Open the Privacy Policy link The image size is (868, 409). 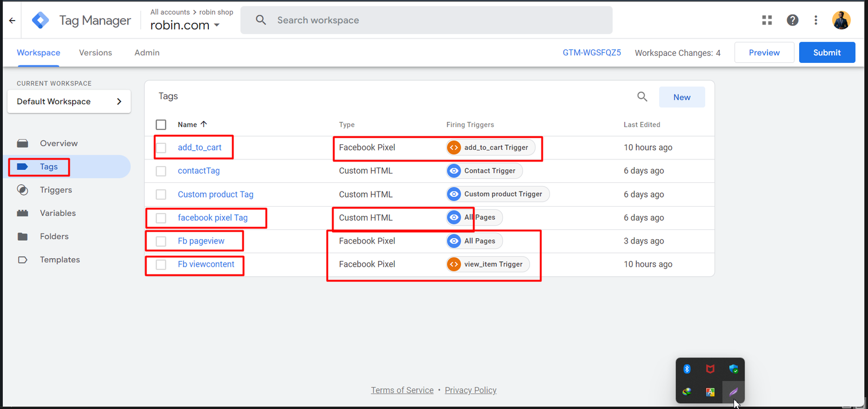click(x=470, y=390)
